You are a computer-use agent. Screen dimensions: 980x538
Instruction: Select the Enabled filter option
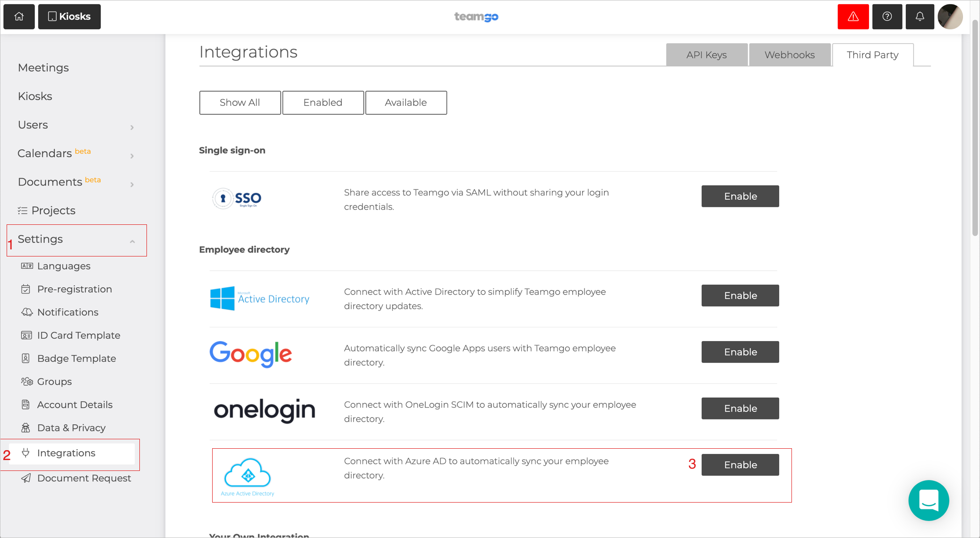[323, 102]
